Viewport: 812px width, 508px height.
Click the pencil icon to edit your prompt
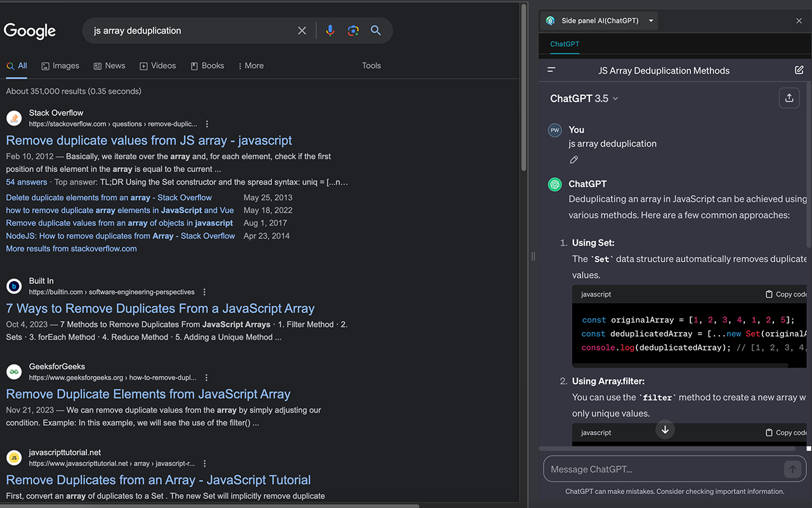click(573, 159)
